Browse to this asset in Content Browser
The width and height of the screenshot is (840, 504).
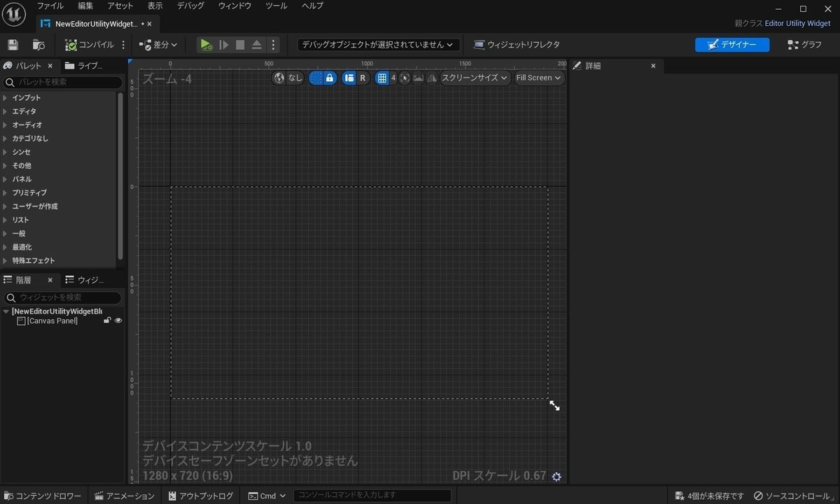38,44
